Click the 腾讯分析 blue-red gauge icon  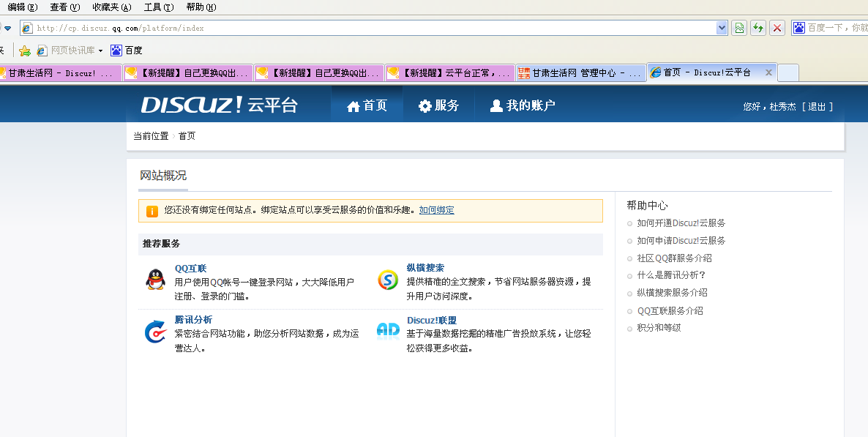156,332
